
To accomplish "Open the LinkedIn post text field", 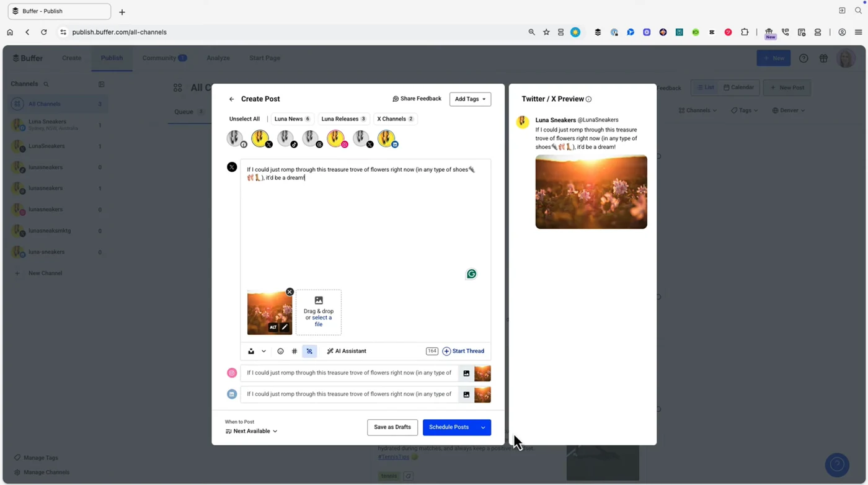I will [349, 394].
